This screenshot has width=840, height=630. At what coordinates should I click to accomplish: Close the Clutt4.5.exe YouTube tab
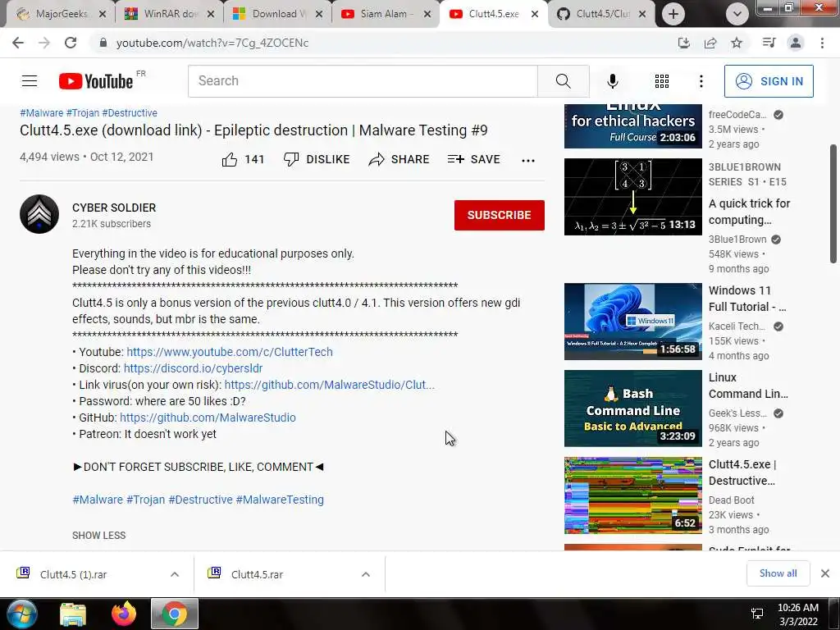pyautogui.click(x=535, y=14)
